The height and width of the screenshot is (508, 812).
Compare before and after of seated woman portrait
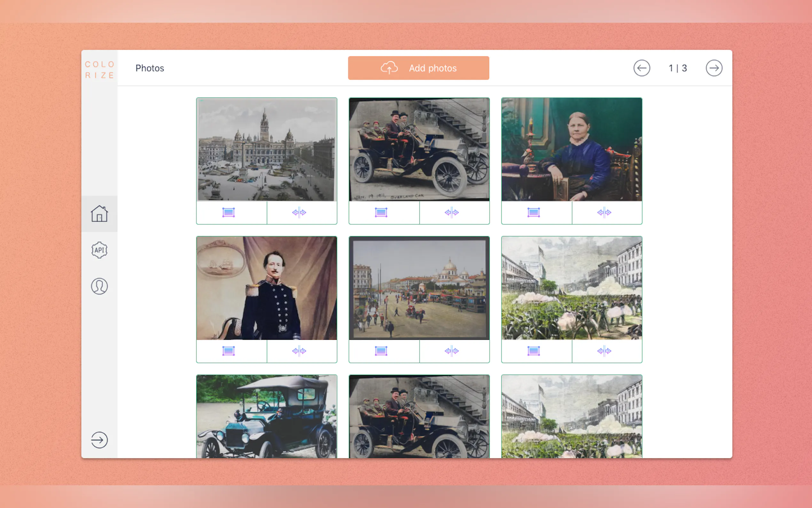coord(604,212)
